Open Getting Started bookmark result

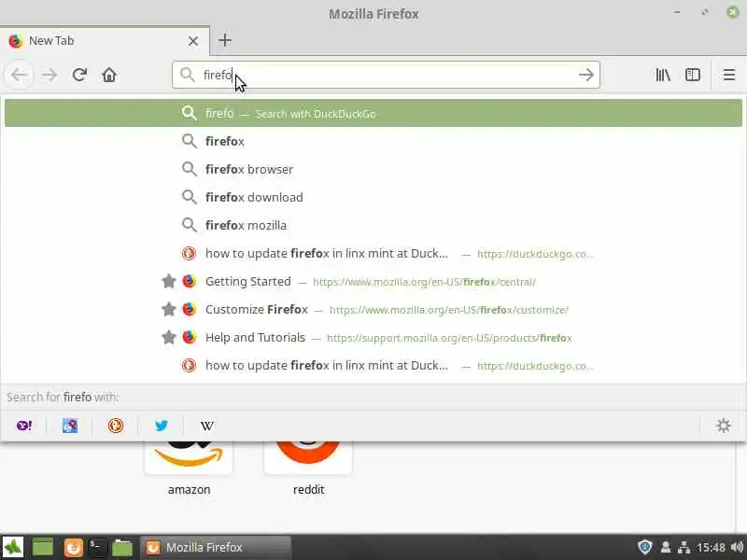click(x=373, y=282)
